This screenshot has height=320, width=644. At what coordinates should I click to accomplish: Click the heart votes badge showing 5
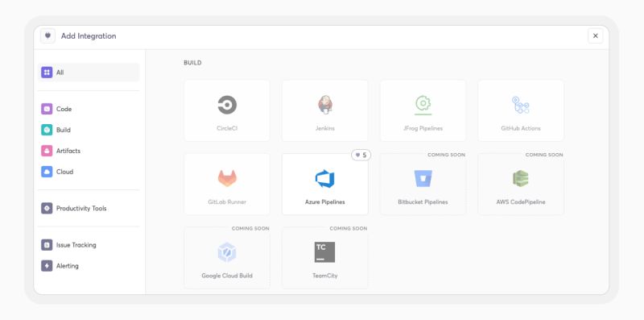pos(361,155)
